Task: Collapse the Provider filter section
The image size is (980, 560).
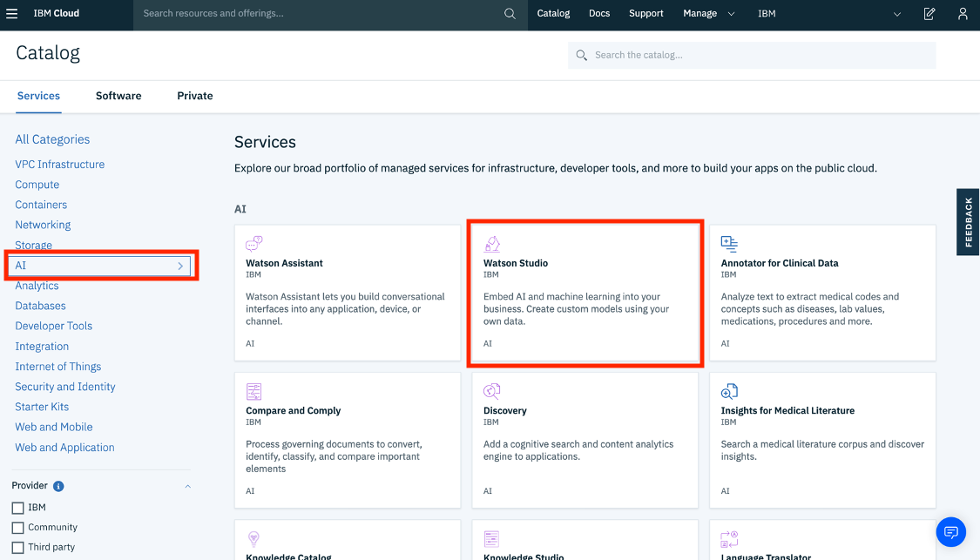Action: (187, 486)
